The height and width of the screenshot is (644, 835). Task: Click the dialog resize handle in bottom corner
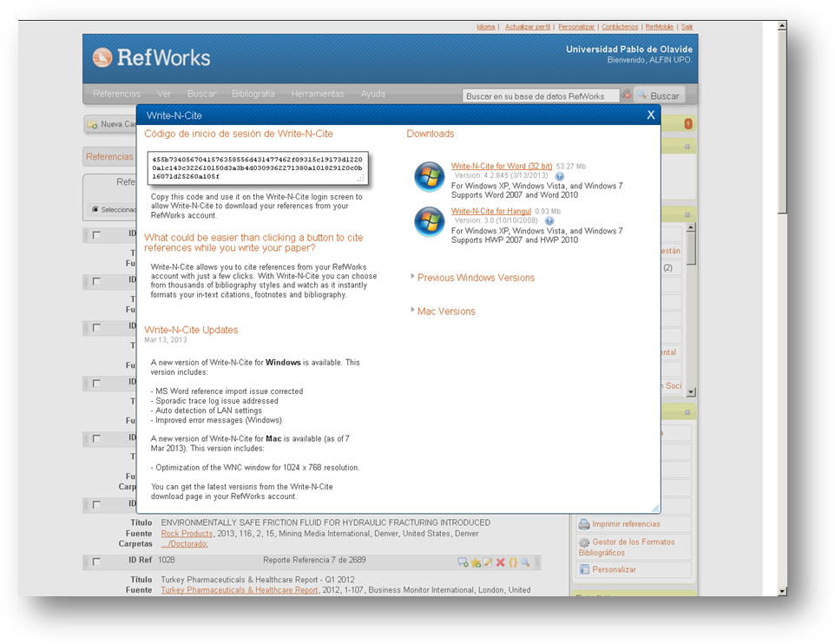(x=655, y=508)
